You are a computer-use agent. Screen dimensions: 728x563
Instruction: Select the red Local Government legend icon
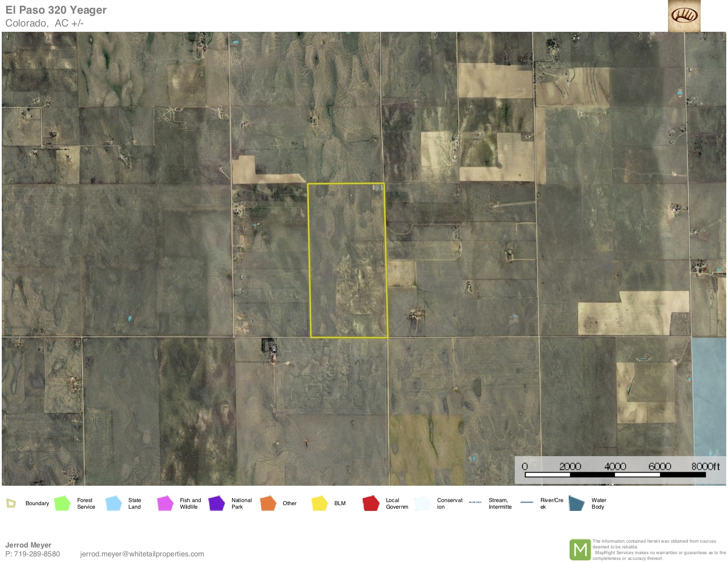click(371, 503)
